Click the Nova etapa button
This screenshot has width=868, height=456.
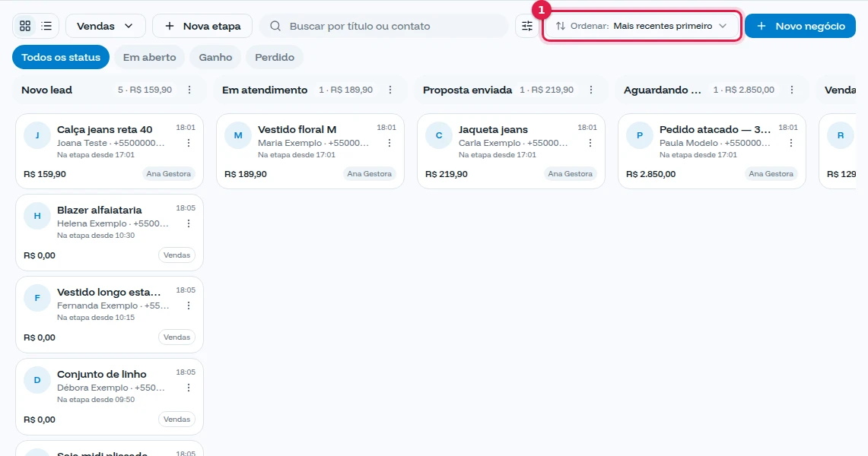202,26
